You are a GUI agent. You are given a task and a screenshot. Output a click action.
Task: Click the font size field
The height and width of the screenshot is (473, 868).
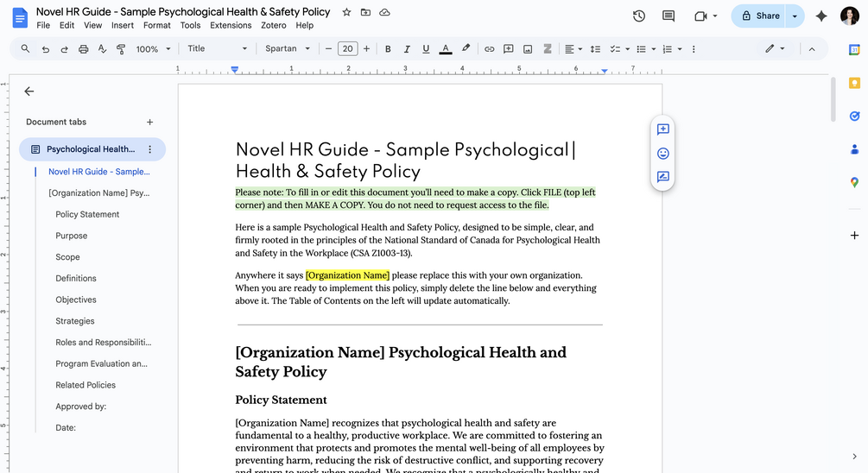[348, 48]
